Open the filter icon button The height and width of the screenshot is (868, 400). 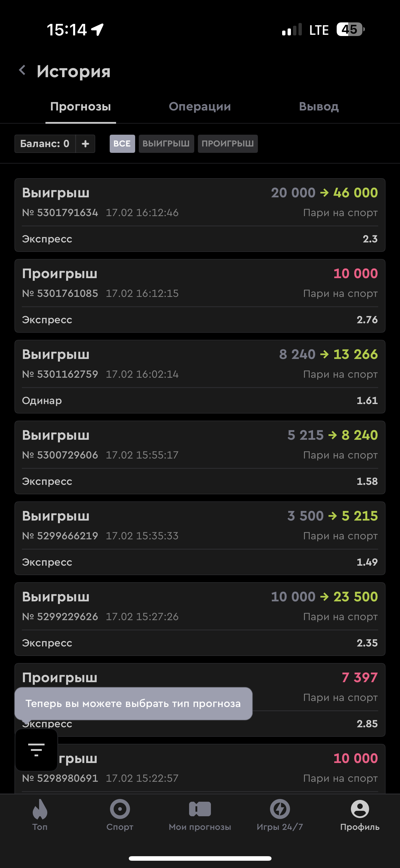point(36,750)
